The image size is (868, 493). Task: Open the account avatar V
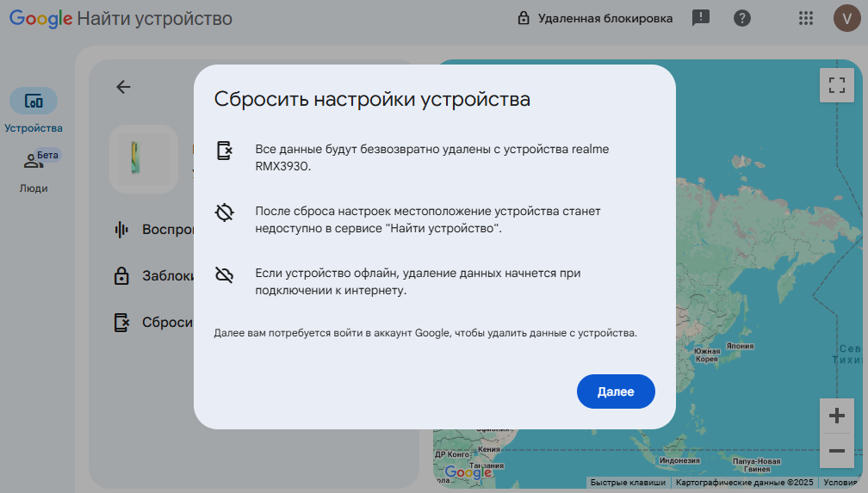pyautogui.click(x=846, y=18)
